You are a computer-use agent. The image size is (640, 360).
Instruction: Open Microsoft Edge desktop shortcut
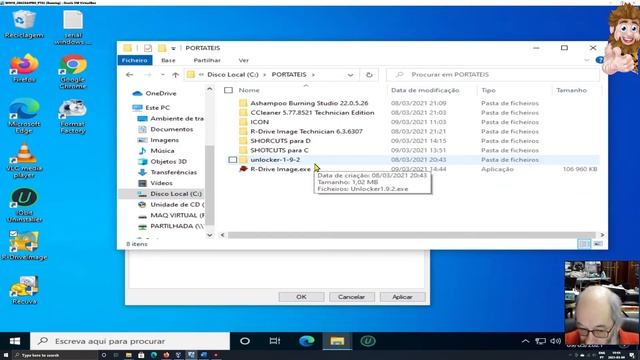pos(24,116)
